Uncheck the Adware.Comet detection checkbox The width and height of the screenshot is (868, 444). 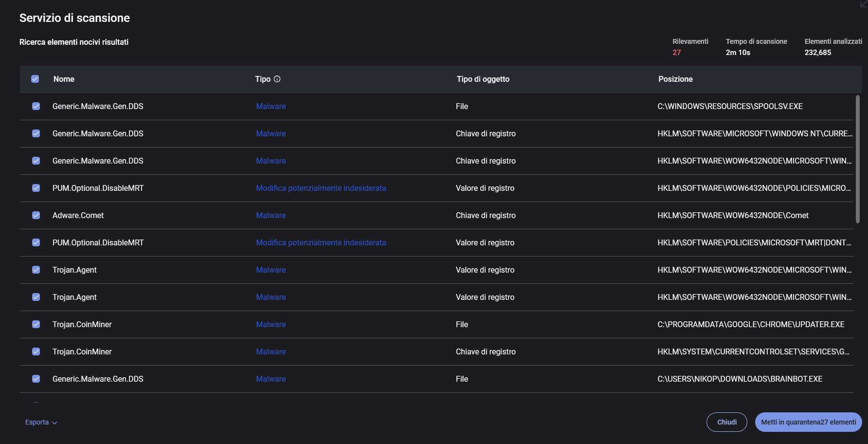pyautogui.click(x=36, y=215)
